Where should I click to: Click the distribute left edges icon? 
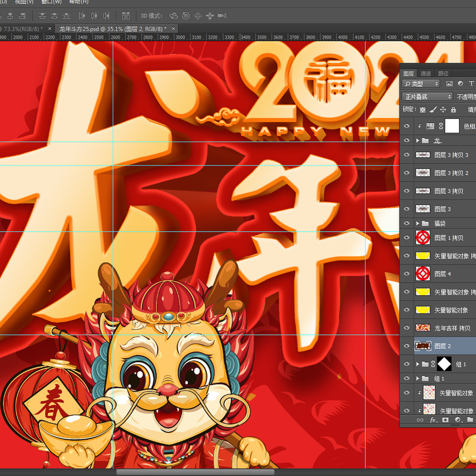point(82,15)
